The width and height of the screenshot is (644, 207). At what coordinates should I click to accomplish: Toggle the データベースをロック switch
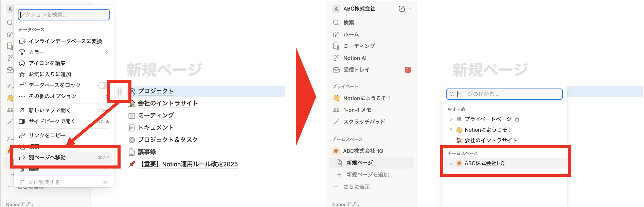coord(103,85)
